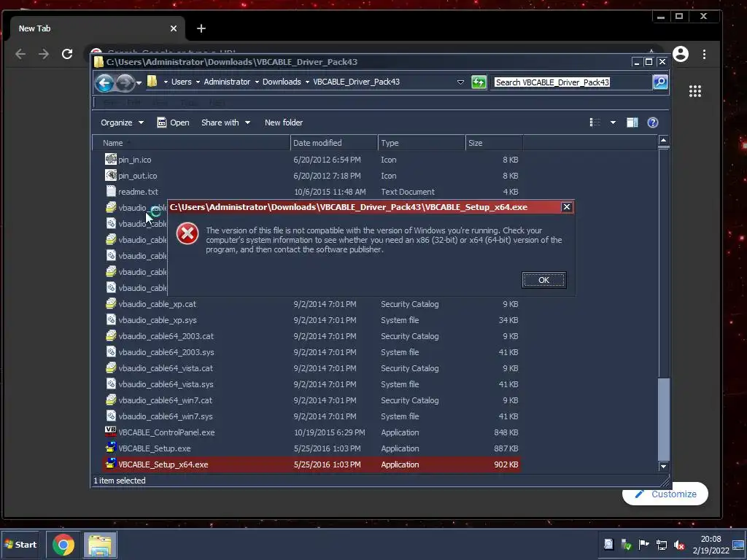Select vbaudio_cable_xp.sys file
747x560 pixels.
coord(311,320)
